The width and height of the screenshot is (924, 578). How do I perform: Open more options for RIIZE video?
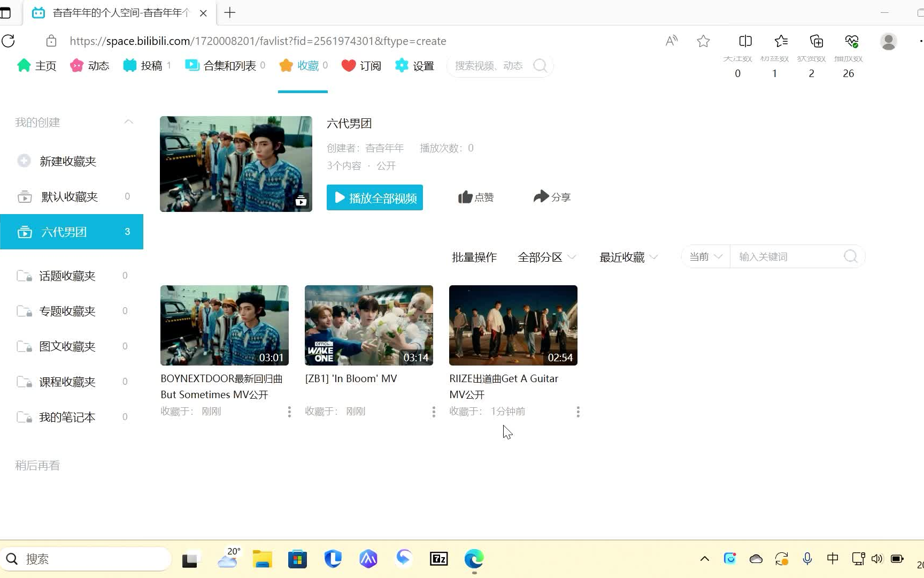pyautogui.click(x=578, y=412)
